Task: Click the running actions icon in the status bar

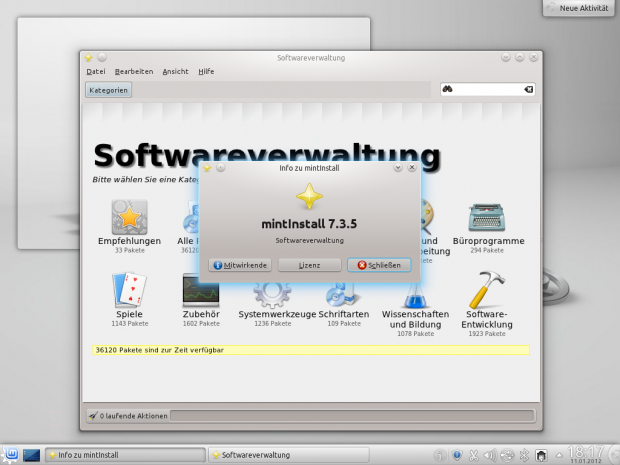Action: (93, 416)
